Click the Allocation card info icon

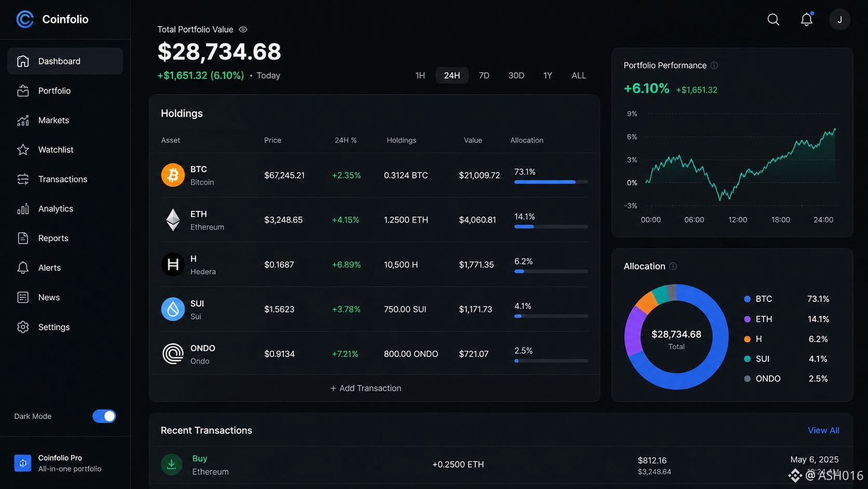(x=673, y=266)
